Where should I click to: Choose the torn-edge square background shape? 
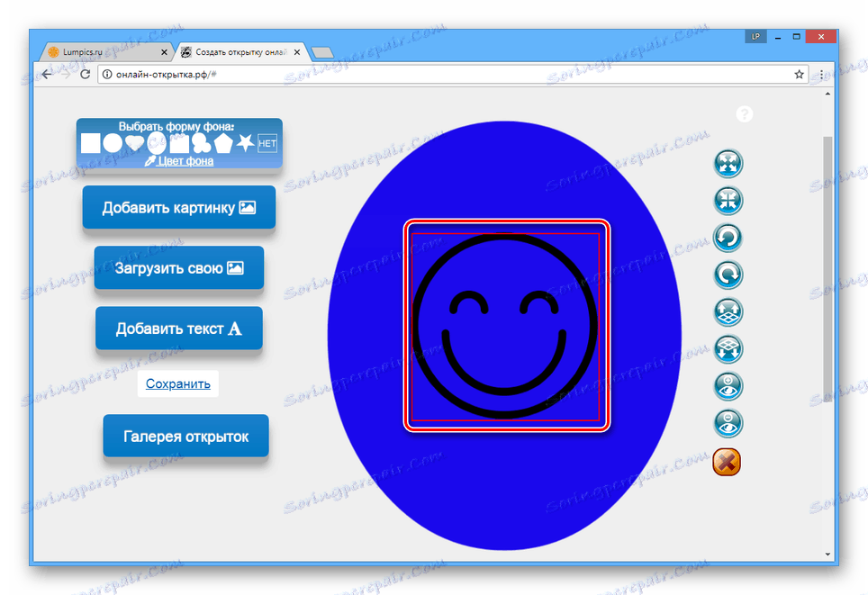point(179,143)
